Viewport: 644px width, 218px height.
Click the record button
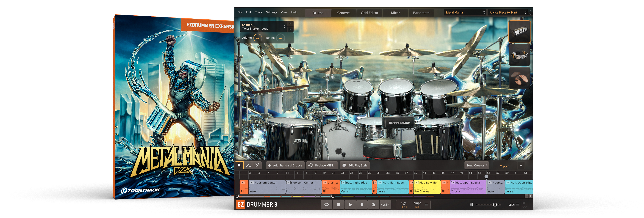coord(362,205)
